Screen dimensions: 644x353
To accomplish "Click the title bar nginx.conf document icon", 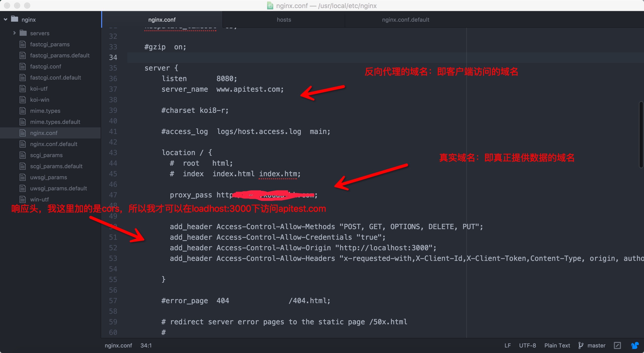I will click(270, 6).
